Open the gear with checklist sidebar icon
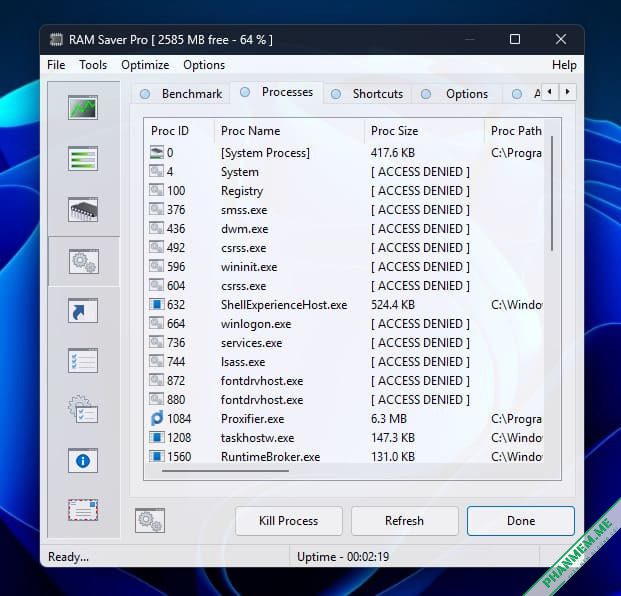The width and height of the screenshot is (621, 596). click(x=83, y=409)
